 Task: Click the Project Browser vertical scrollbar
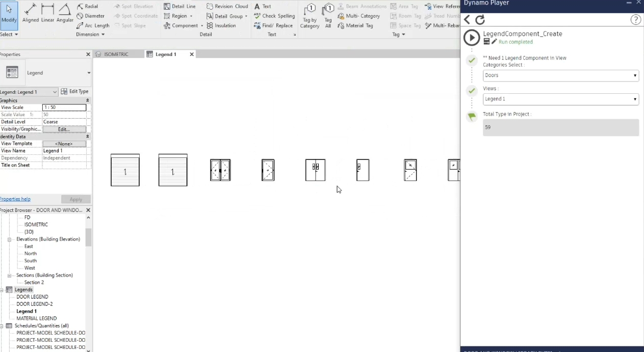click(88, 237)
